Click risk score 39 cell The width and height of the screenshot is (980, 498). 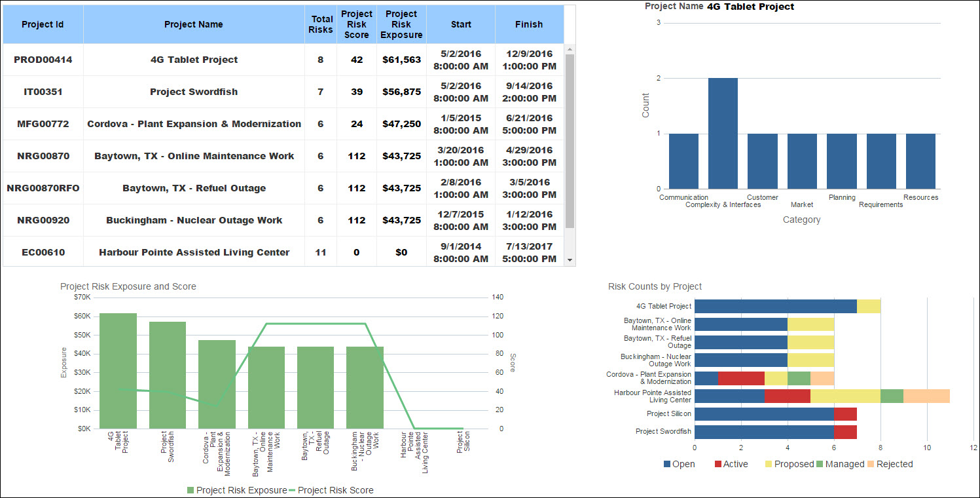click(357, 92)
